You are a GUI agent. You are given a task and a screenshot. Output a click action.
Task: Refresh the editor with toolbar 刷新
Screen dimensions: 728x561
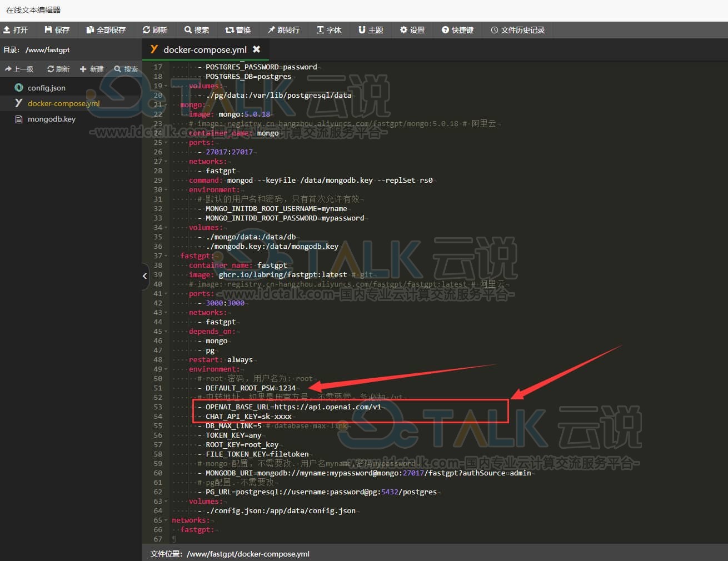click(154, 30)
